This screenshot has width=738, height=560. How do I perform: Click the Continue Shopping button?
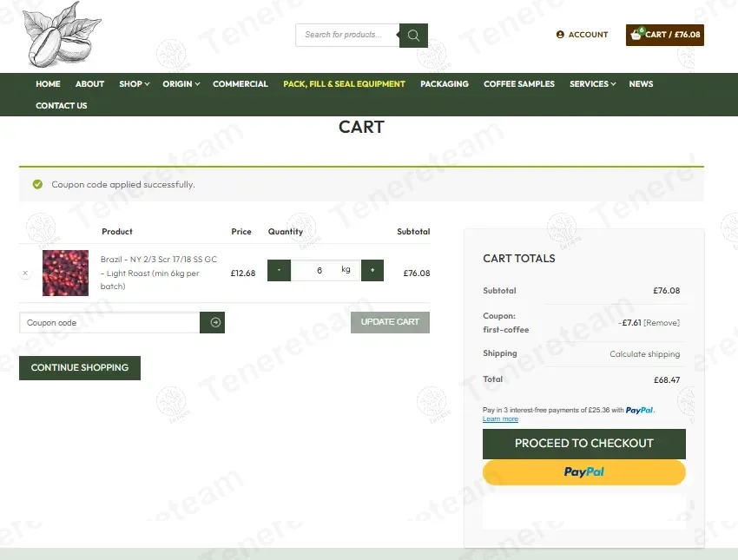point(80,367)
